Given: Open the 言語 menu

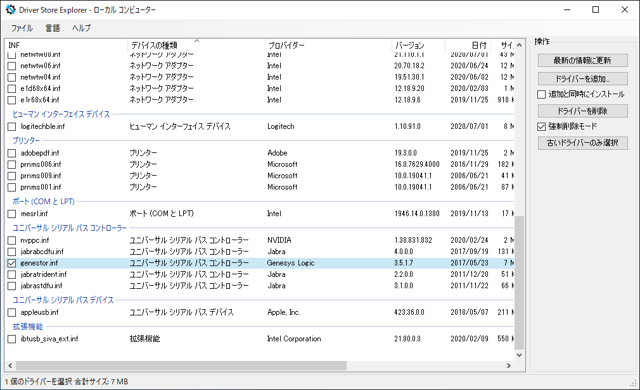Looking at the screenshot, I should 53,28.
